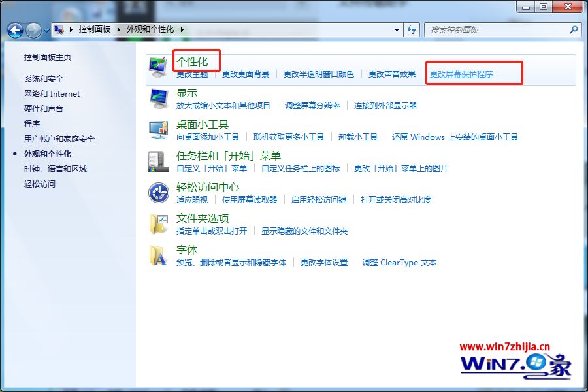Expand the arrow after 外观和个性化 in breadcrumb
Viewport: 588px width, 392px height.
pyautogui.click(x=182, y=29)
